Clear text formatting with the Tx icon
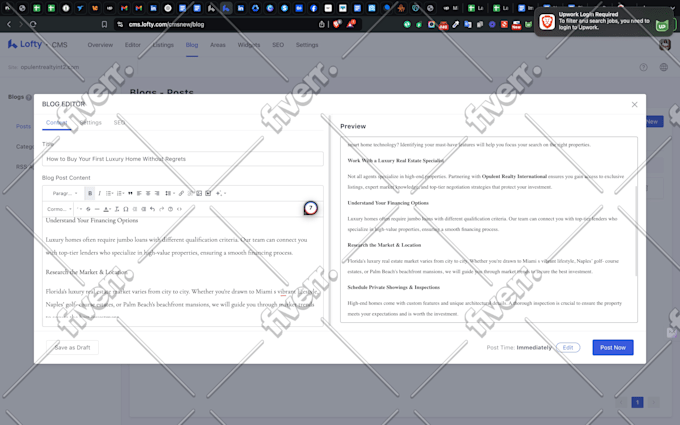Viewport: 680px width, 425px height. [x=117, y=209]
